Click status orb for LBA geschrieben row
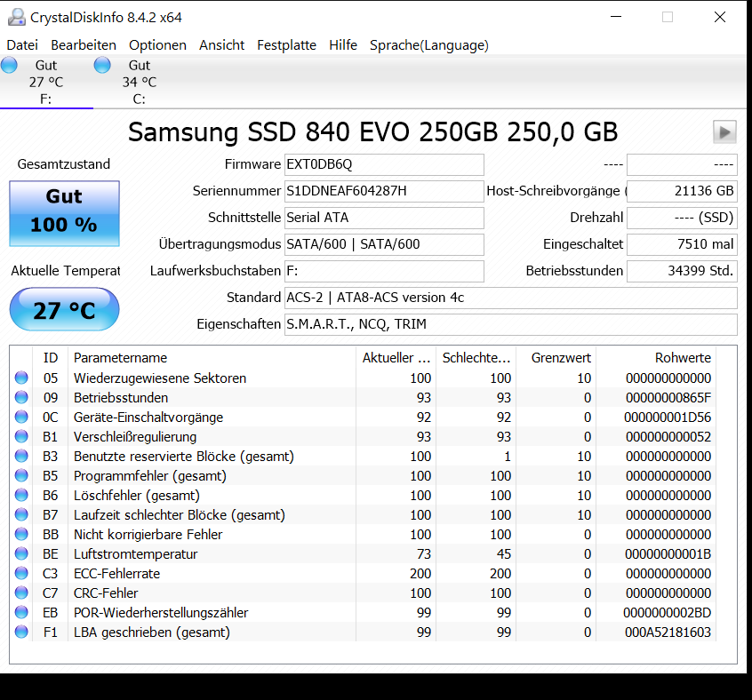 (x=21, y=632)
